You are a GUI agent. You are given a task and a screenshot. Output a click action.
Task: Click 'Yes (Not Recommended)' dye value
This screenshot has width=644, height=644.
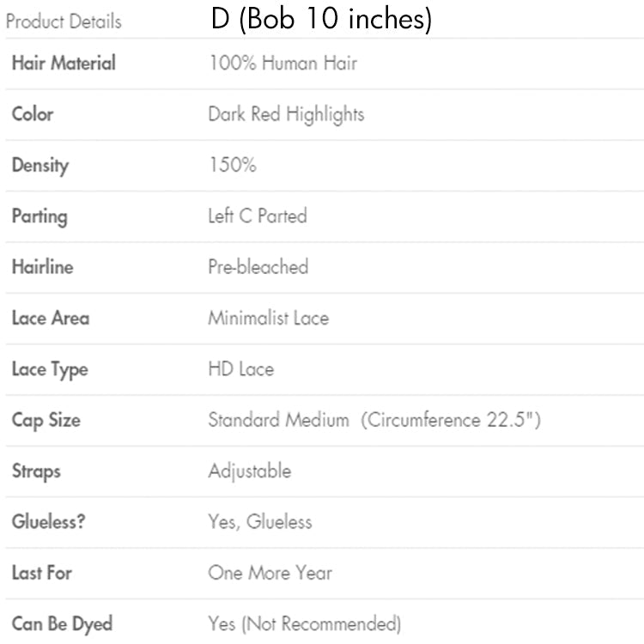click(304, 623)
